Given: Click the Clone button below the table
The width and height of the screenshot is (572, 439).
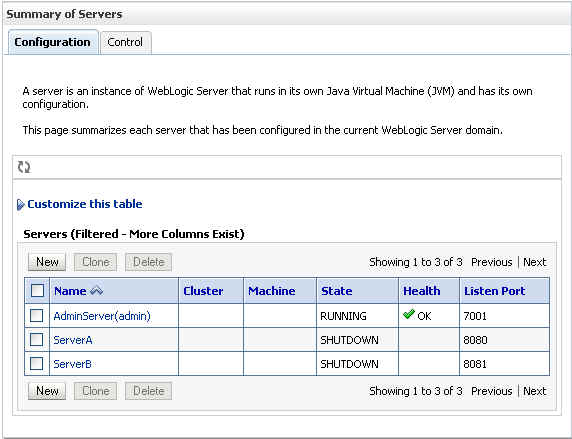Looking at the screenshot, I should click(x=96, y=391).
